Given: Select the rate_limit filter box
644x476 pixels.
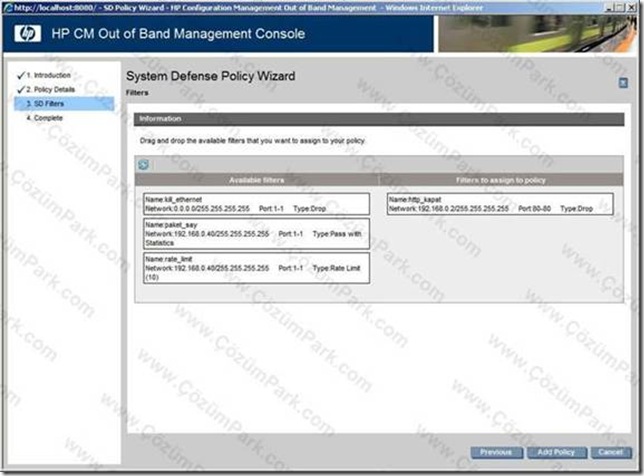Looking at the screenshot, I should pos(256,268).
